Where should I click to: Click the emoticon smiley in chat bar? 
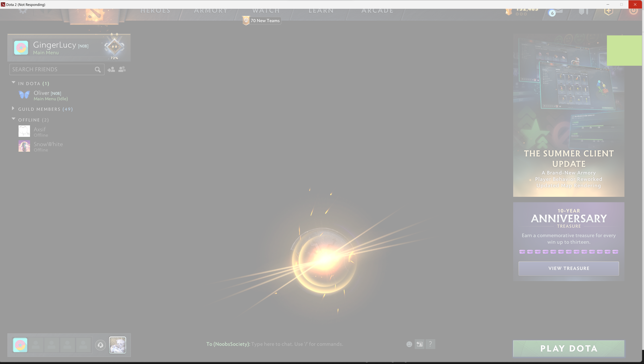click(x=409, y=344)
